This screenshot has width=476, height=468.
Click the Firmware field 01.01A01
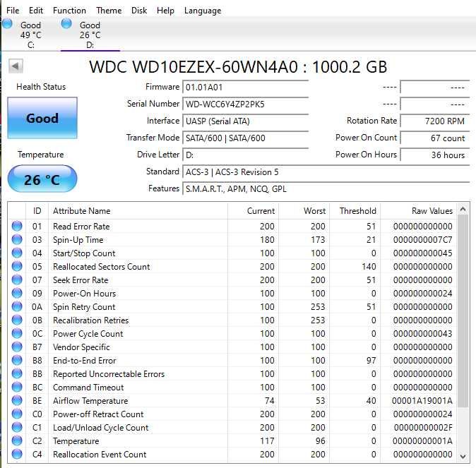coord(245,88)
